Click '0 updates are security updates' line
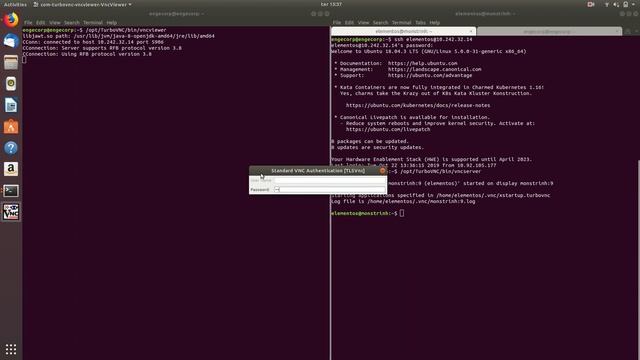Screen dimensions: 640x360 [378, 147]
